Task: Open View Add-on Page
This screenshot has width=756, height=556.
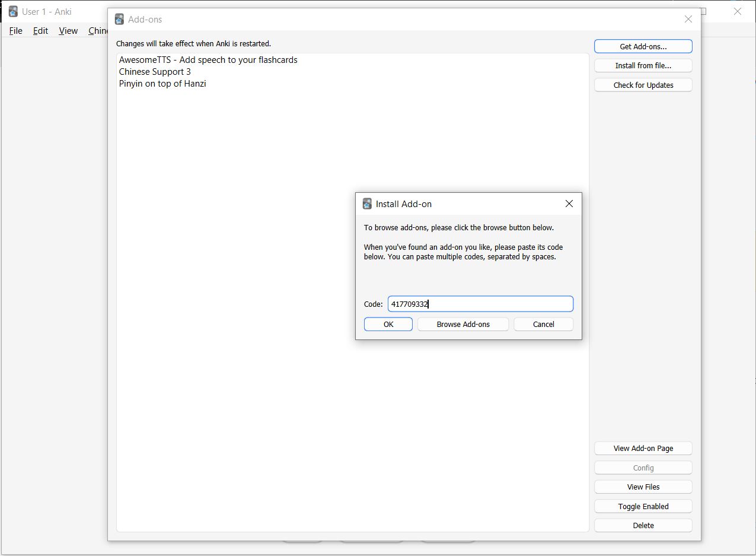Action: (x=643, y=448)
